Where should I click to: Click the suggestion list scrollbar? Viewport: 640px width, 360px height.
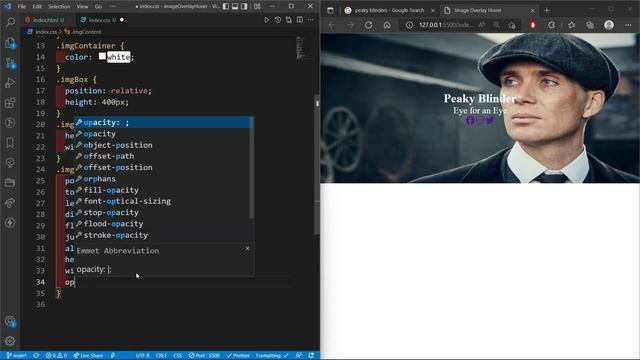click(251, 167)
